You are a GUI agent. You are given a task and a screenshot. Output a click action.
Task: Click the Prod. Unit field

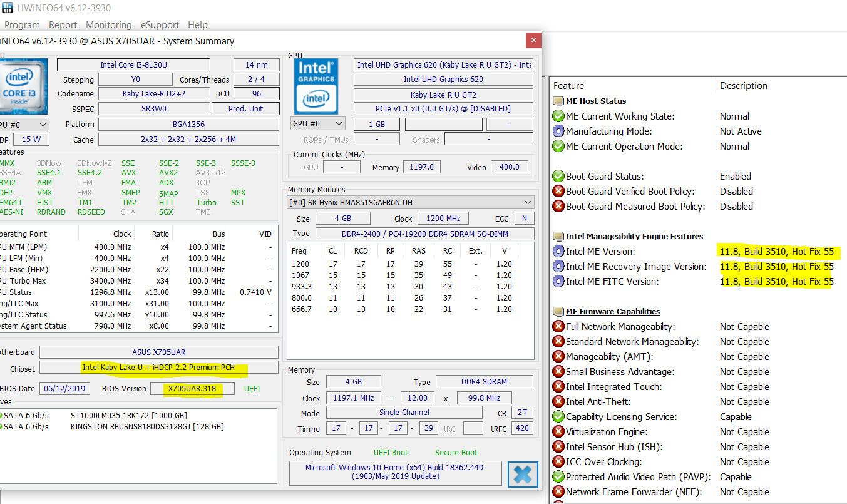(x=245, y=109)
